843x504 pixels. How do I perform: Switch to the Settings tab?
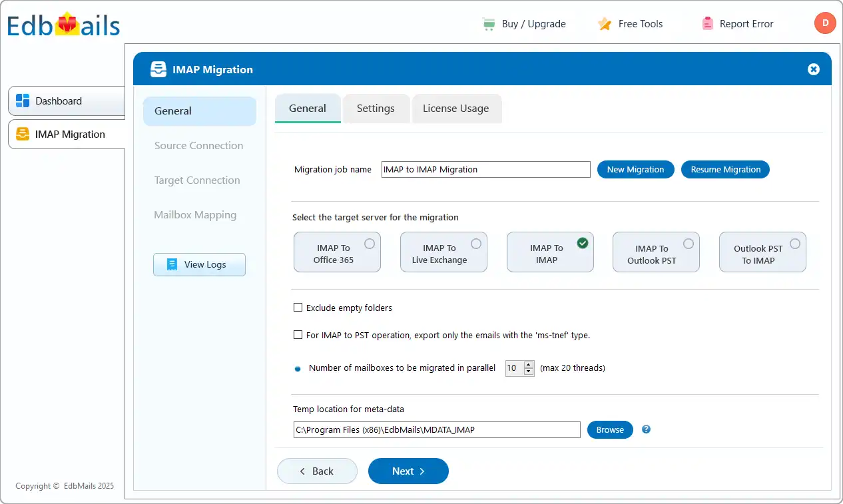(x=376, y=109)
